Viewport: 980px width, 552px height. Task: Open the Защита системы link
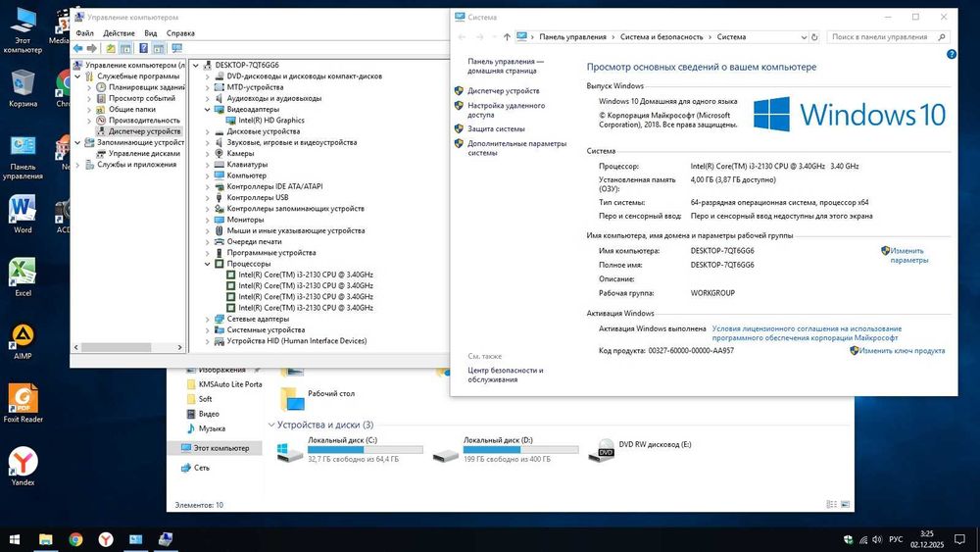496,128
